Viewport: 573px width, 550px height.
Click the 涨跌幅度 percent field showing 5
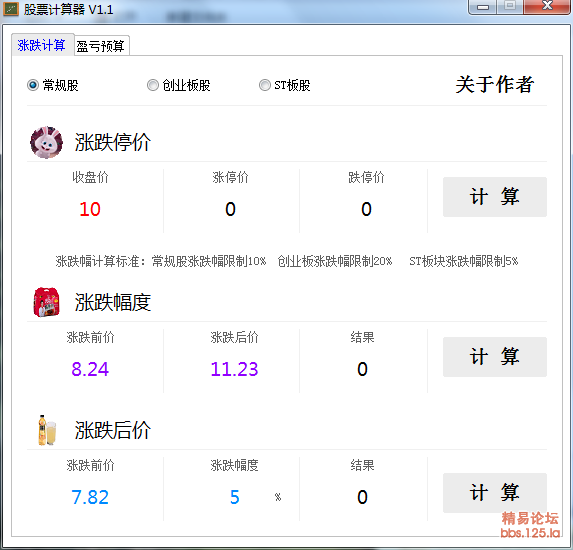(x=234, y=497)
